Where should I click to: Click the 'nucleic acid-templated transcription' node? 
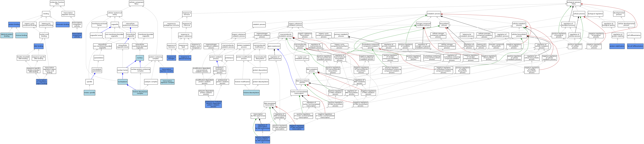[299, 93]
